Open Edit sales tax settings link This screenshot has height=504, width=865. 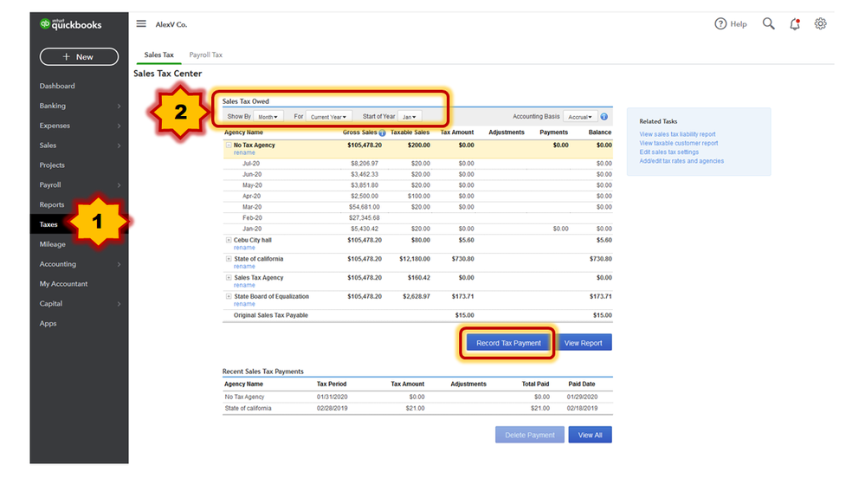point(668,152)
